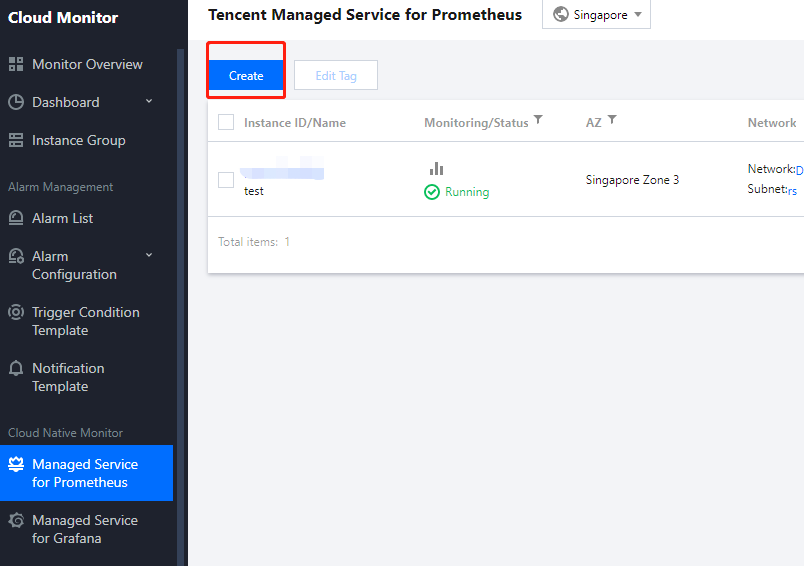Viewport: 804px width, 566px height.
Task: Click the blue Create button
Action: pos(246,75)
